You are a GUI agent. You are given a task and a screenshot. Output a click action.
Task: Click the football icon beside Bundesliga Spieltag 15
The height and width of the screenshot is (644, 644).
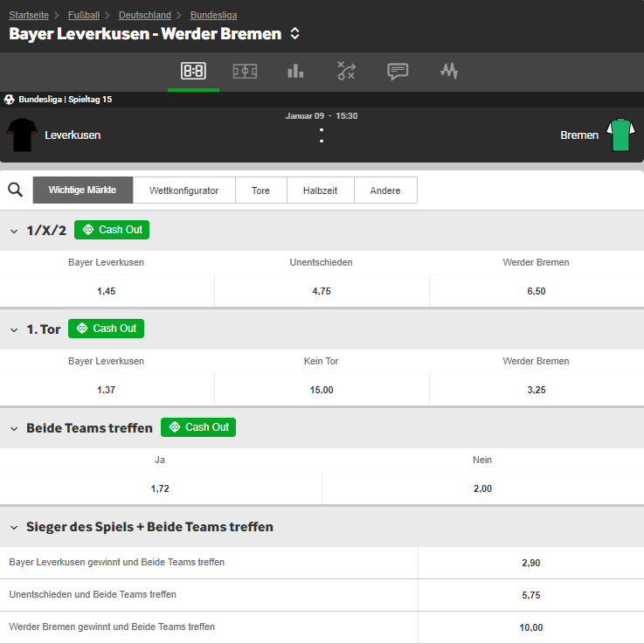coord(9,100)
